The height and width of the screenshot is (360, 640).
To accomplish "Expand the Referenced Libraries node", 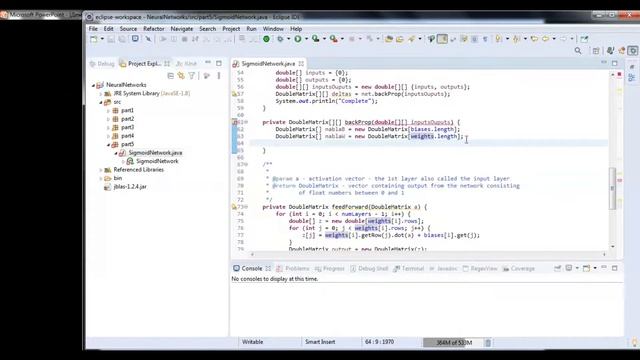I will pyautogui.click(x=101, y=170).
